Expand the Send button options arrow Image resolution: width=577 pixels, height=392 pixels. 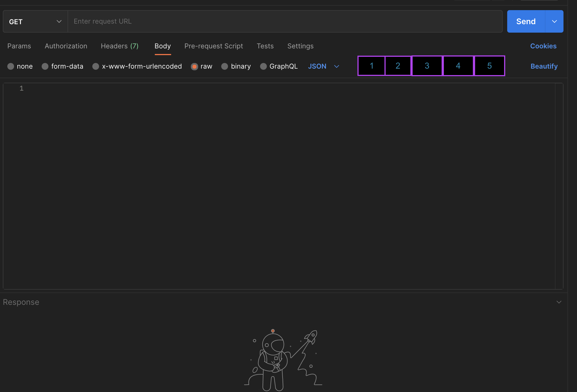tap(554, 21)
